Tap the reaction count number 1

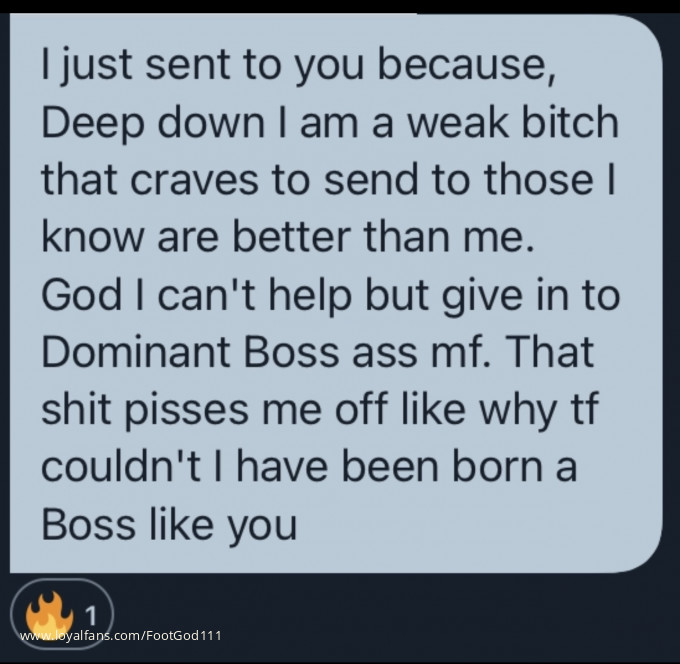(x=90, y=615)
